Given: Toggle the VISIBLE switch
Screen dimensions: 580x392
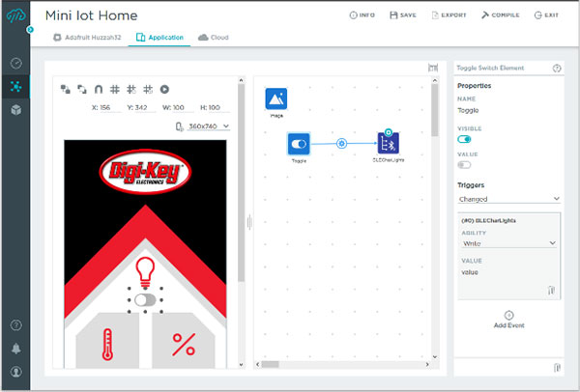Looking at the screenshot, I should [x=464, y=139].
